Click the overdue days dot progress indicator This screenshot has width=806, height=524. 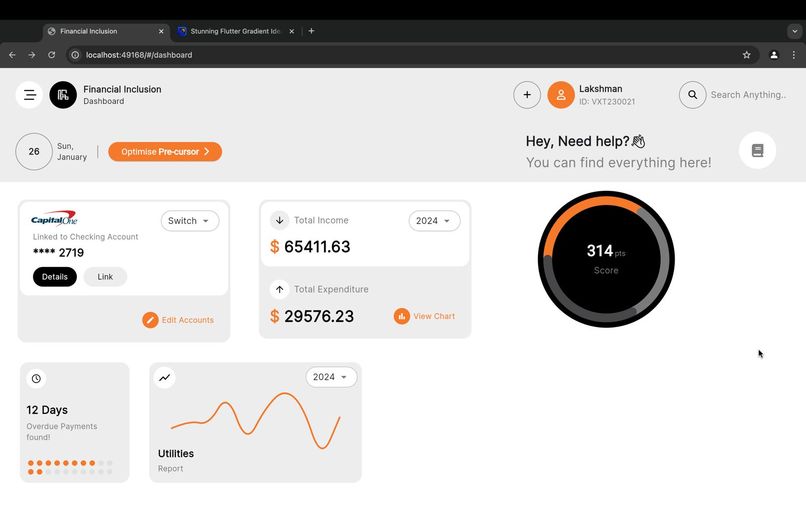70,467
